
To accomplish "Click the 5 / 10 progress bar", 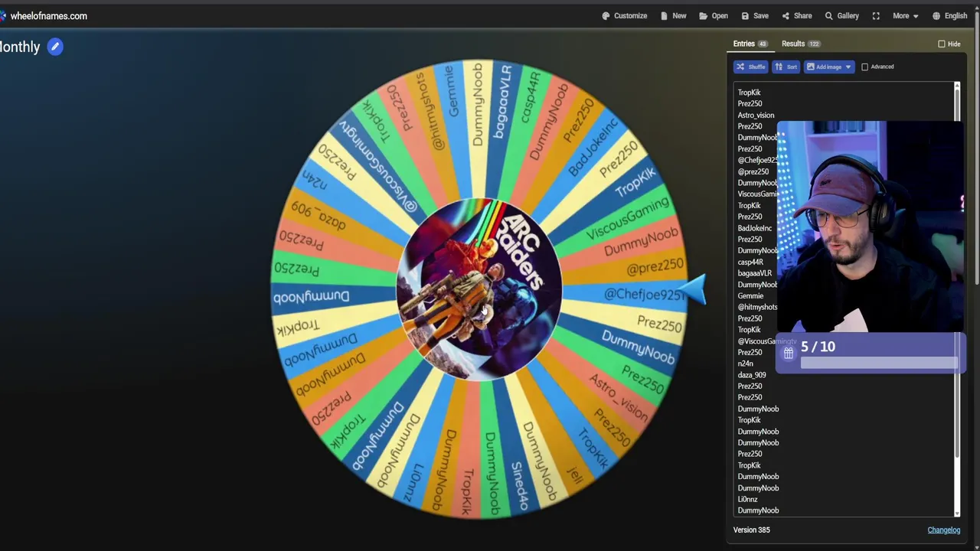I will point(879,364).
